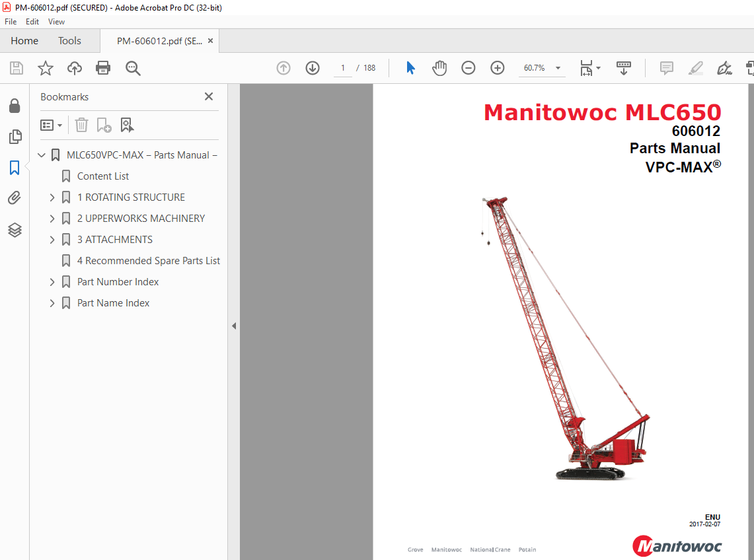Open the Sign document pen tool
This screenshot has height=560, width=754.
[x=724, y=68]
